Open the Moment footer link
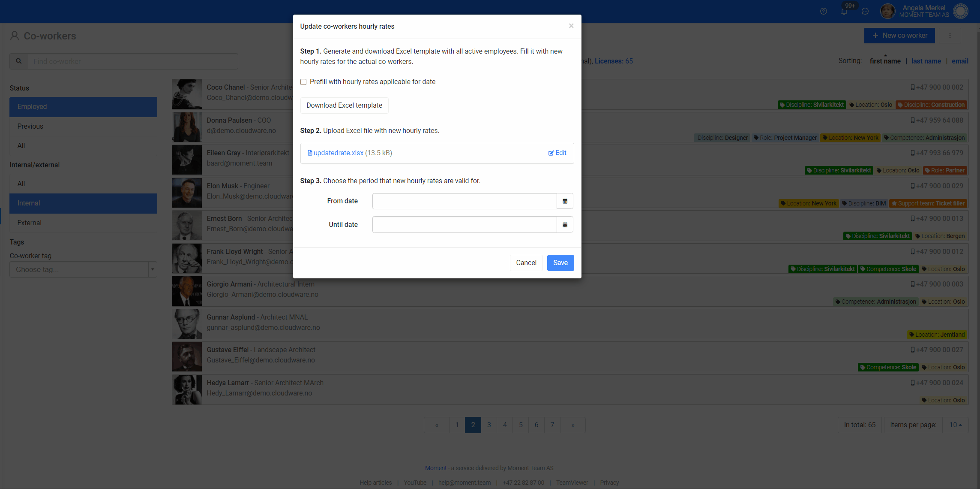 pyautogui.click(x=435, y=468)
